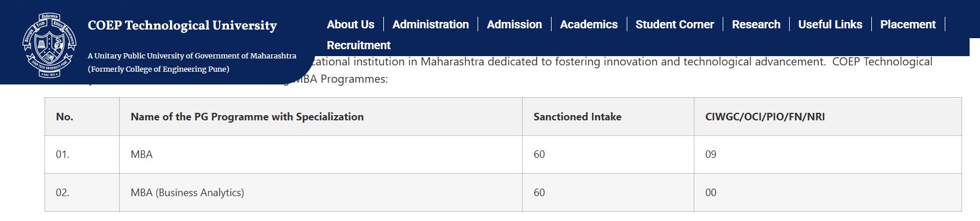Open the About Us menu
Screen dimensions: 980x221
pyautogui.click(x=350, y=24)
